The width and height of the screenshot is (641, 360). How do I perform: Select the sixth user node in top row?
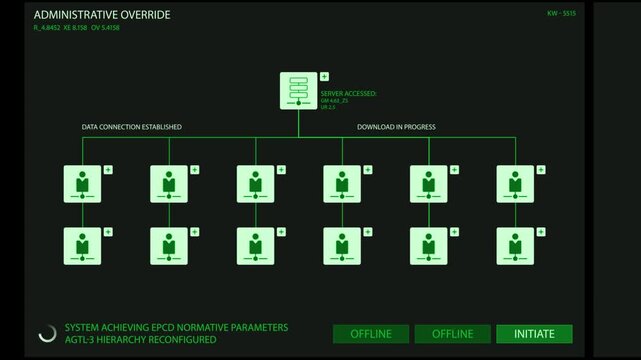click(515, 184)
